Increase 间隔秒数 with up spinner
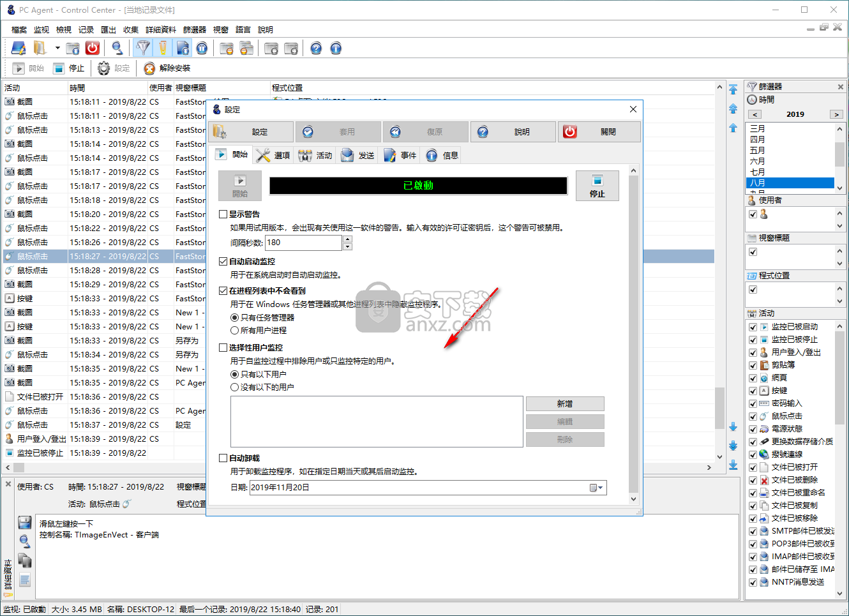The width and height of the screenshot is (849, 616). (347, 239)
